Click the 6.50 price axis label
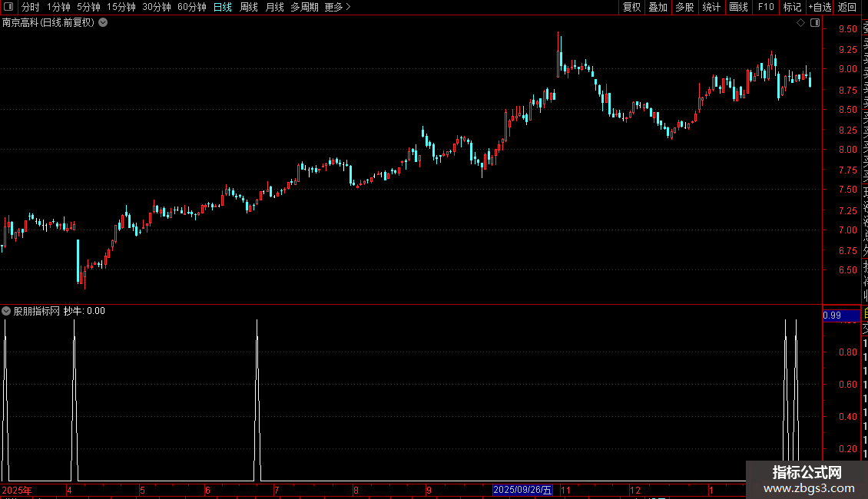 coord(847,270)
